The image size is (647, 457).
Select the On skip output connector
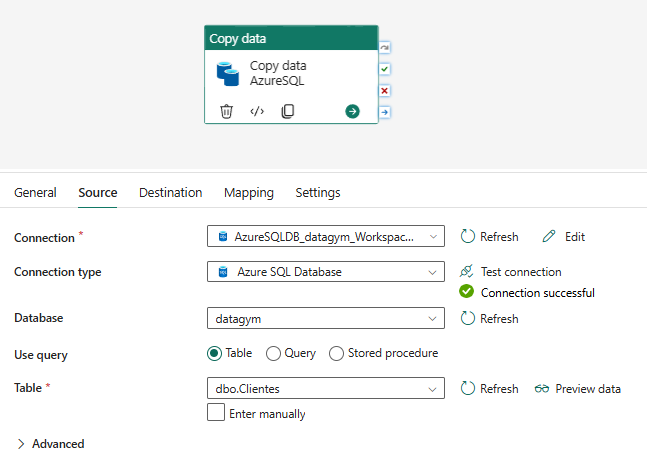[385, 48]
